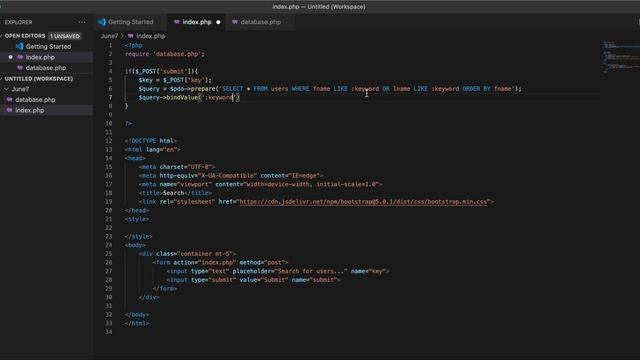Click unsaved dot next to index.php in Open Editors
The image size is (640, 360).
(11, 57)
